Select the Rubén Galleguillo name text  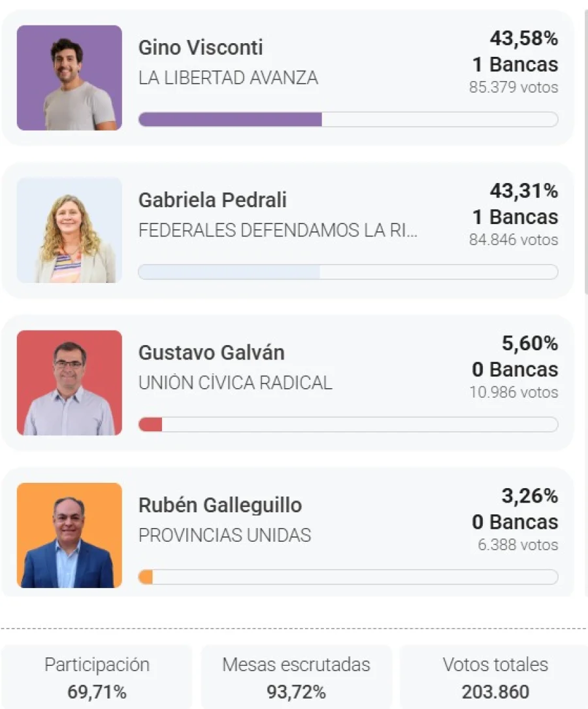point(220,505)
